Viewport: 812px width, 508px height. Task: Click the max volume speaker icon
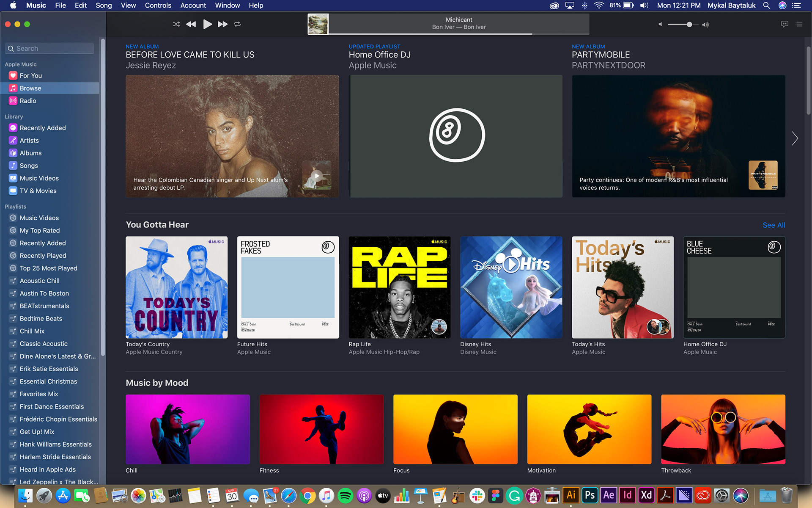point(705,25)
